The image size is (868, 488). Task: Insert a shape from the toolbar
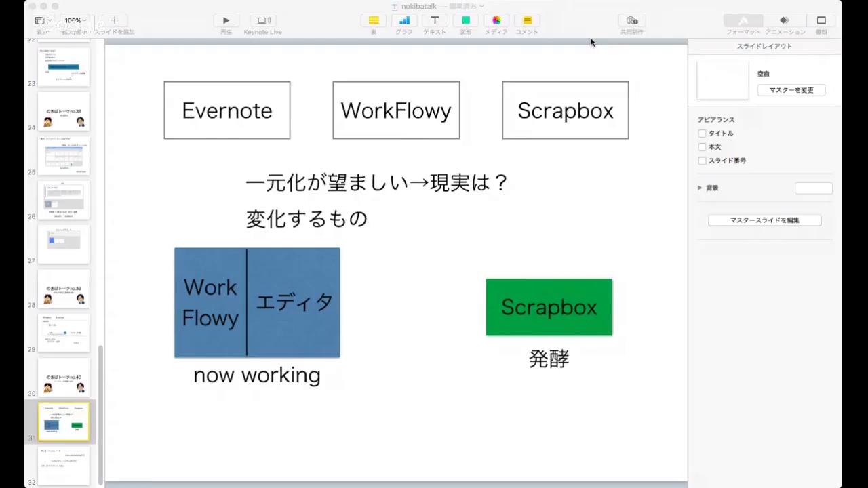[x=466, y=21]
